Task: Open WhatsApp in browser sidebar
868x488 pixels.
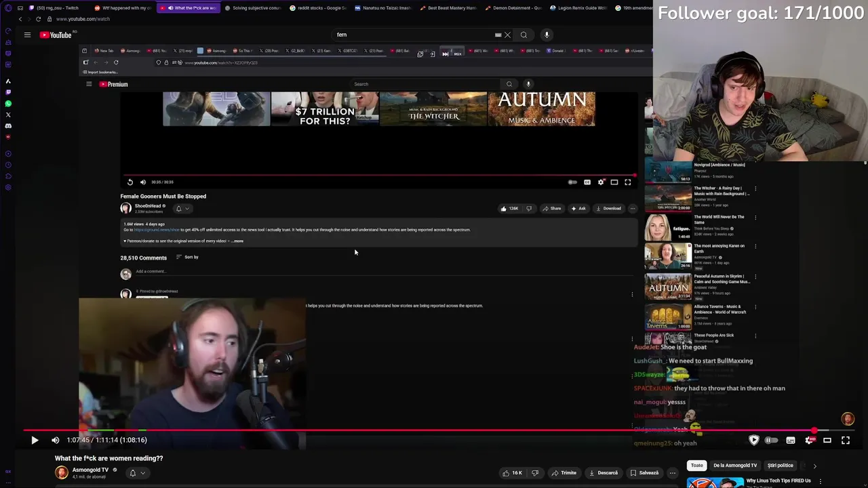Action: pyautogui.click(x=8, y=104)
